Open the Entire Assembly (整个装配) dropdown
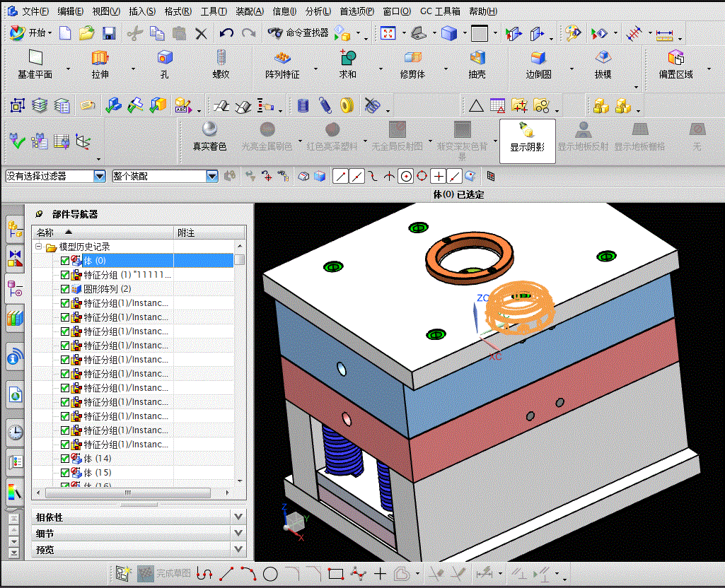The height and width of the screenshot is (588, 725). (211, 176)
